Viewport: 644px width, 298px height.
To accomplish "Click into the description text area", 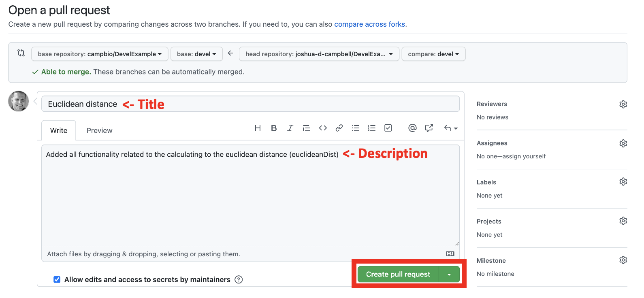I will point(250,195).
